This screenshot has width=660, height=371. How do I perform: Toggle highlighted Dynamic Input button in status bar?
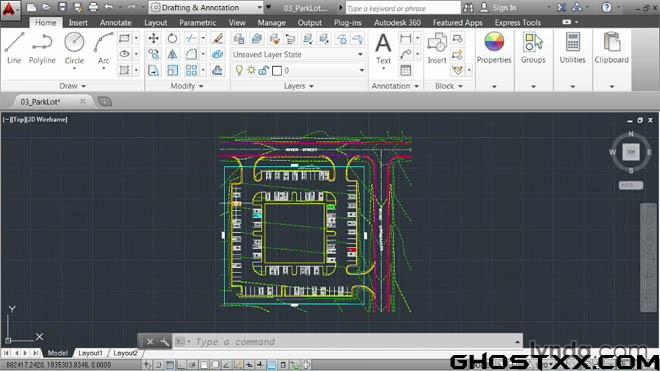tap(272, 365)
